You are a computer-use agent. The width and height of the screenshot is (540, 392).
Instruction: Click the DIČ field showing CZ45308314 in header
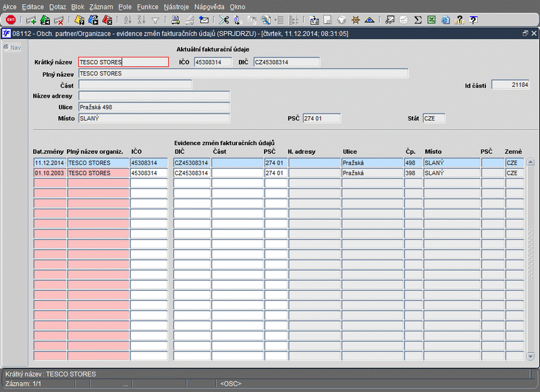click(x=287, y=62)
